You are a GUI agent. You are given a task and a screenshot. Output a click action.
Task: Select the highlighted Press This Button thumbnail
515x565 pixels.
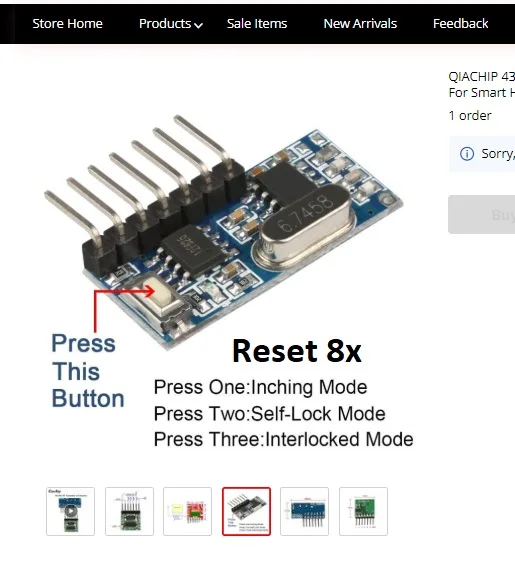pyautogui.click(x=247, y=511)
